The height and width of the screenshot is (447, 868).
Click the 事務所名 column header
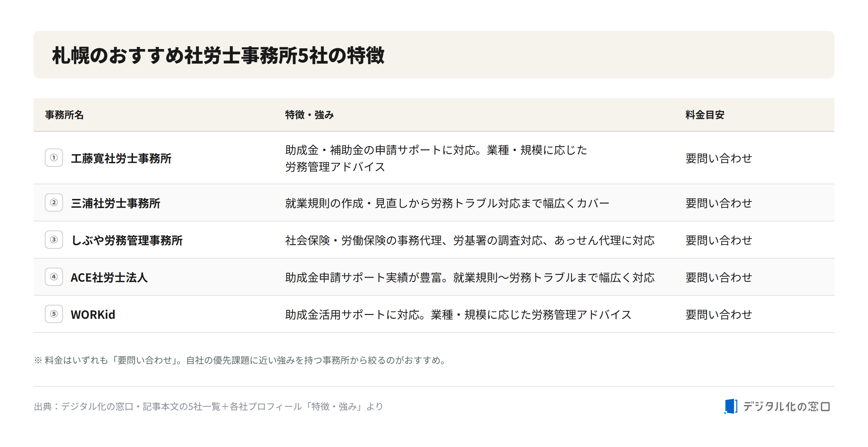pos(64,115)
